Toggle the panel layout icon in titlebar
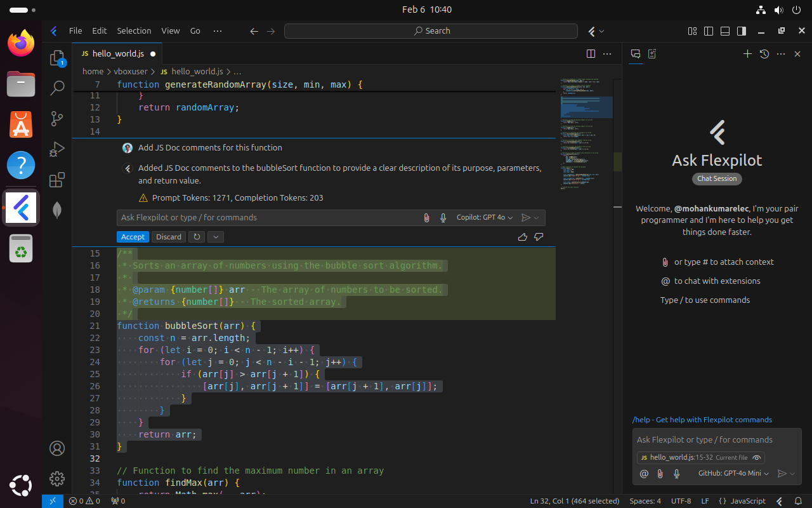This screenshot has height=508, width=812. (724, 30)
